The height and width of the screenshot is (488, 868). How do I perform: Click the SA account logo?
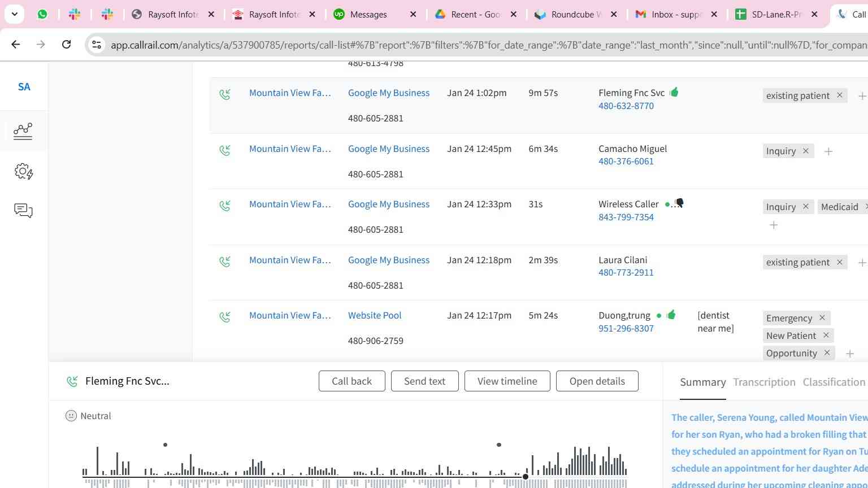24,86
